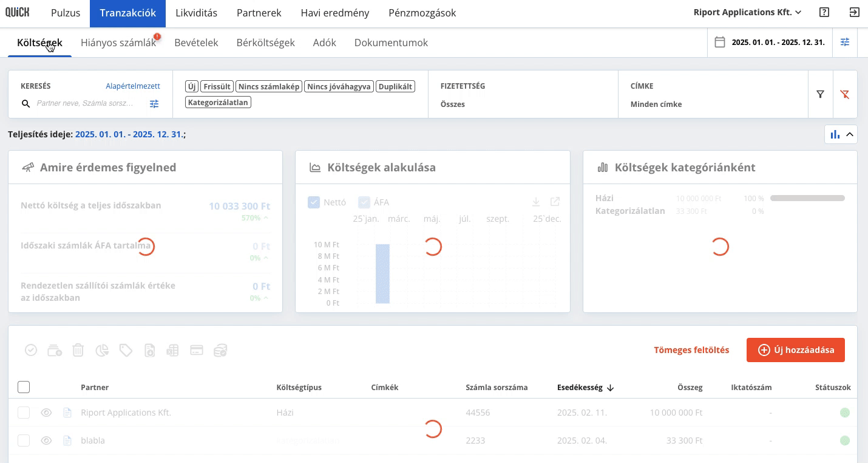Open advanced search sliders icon in Keresés
868x463 pixels.
[154, 104]
